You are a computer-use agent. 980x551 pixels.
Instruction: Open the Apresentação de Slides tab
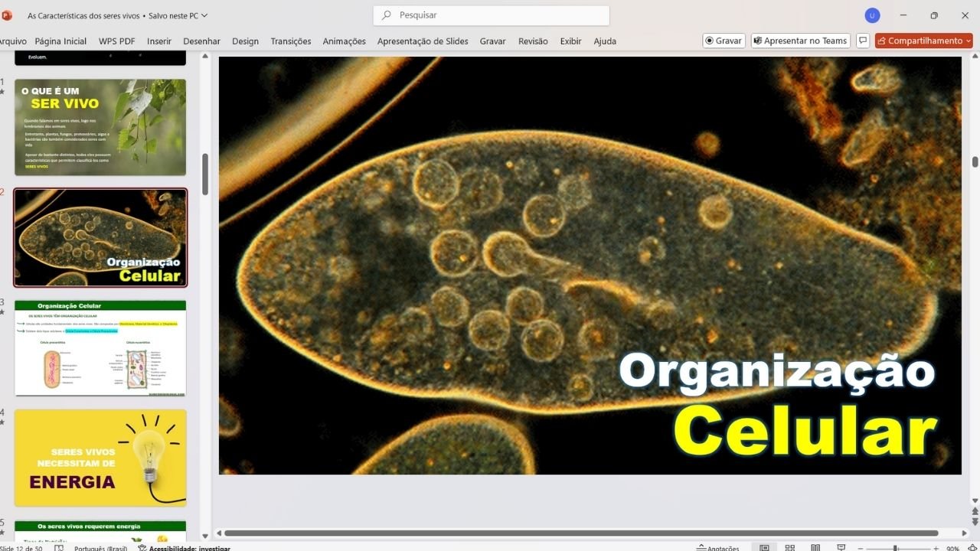click(x=423, y=41)
